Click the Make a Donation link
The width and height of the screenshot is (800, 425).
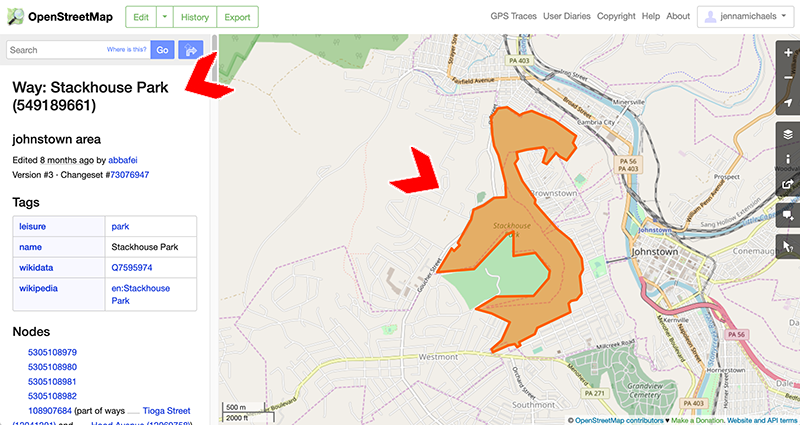697,420
